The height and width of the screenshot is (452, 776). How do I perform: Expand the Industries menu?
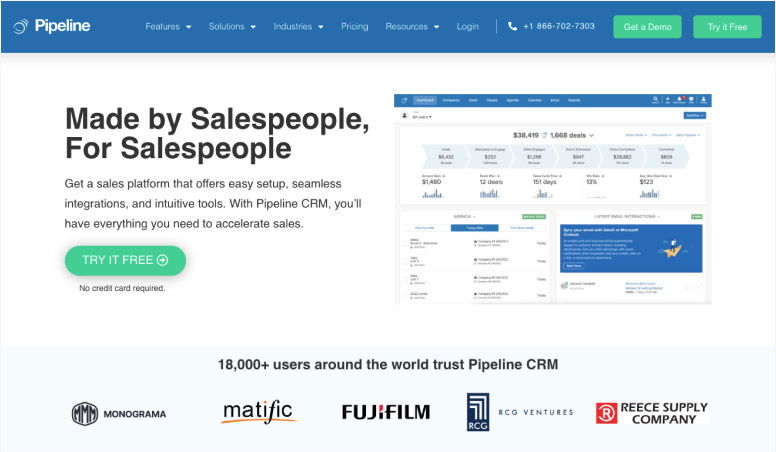(x=298, y=27)
